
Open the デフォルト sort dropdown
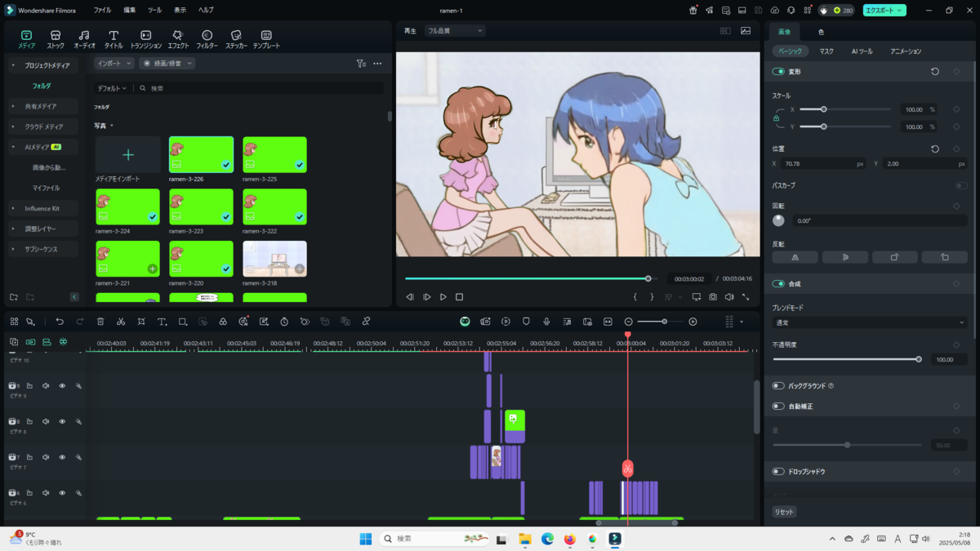click(x=112, y=87)
